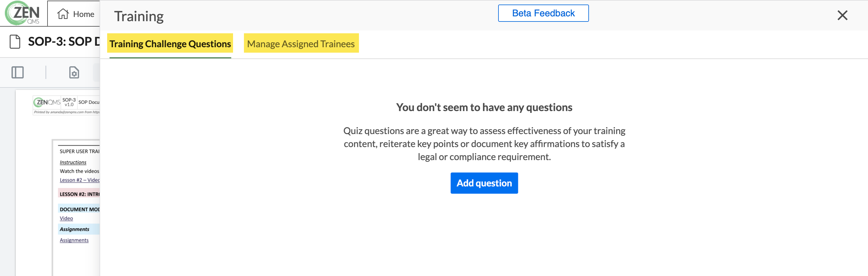Open the Manage Assigned Trainees tab
Viewport: 868px width, 276px height.
301,44
